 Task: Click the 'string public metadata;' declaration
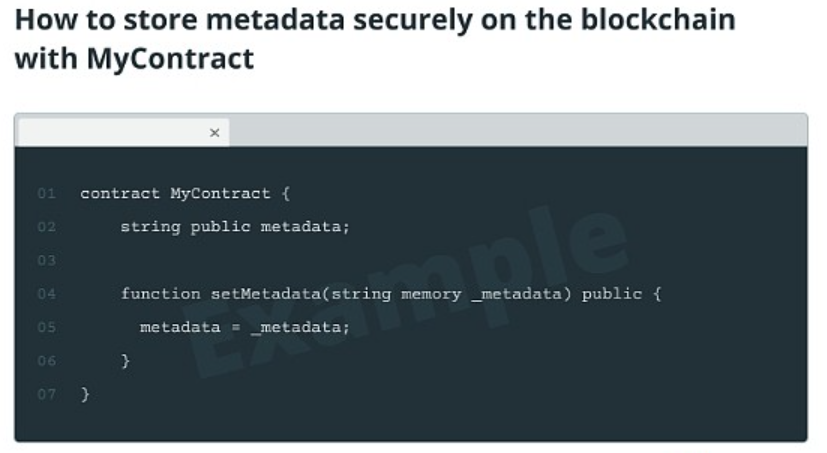(x=235, y=227)
